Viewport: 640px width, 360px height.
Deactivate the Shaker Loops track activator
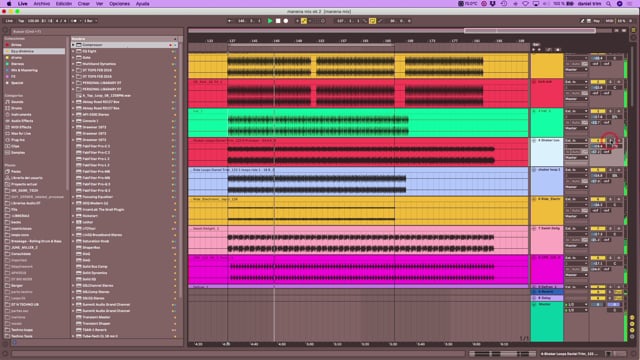tap(598, 140)
